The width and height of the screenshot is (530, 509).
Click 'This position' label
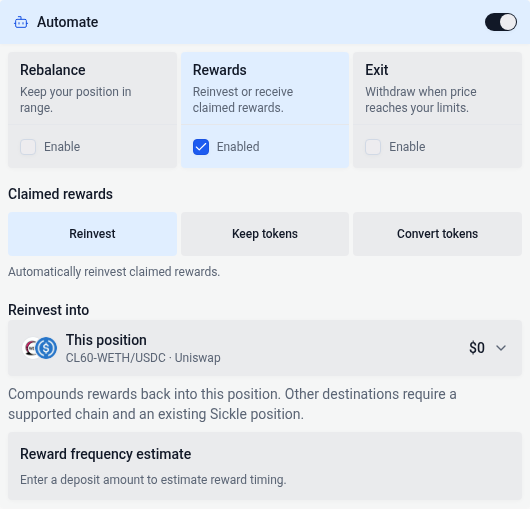coord(106,340)
